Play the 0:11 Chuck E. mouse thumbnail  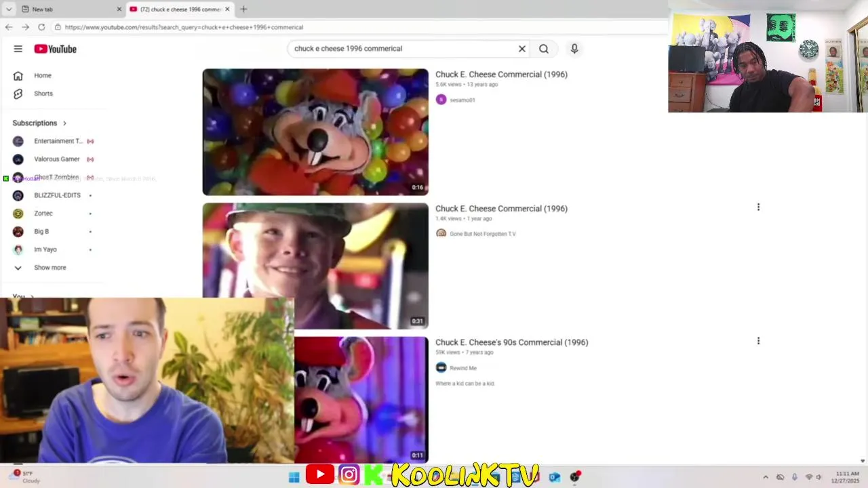point(361,400)
